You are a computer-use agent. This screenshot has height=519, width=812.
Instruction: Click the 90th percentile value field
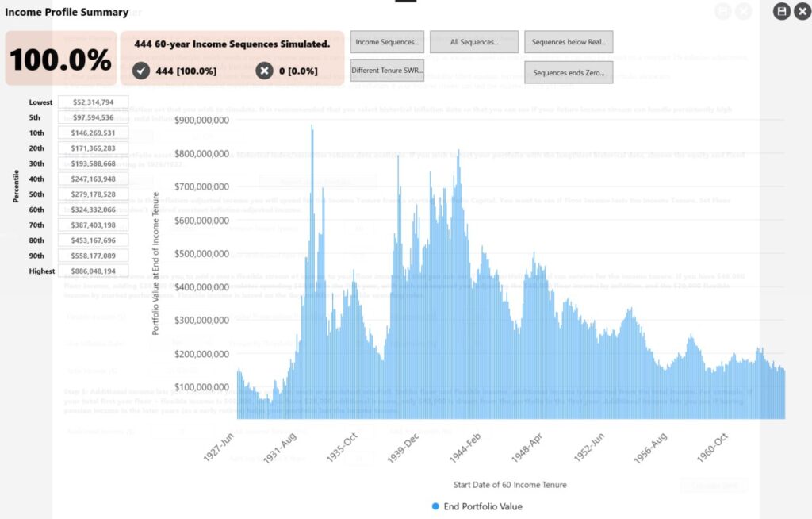point(94,255)
